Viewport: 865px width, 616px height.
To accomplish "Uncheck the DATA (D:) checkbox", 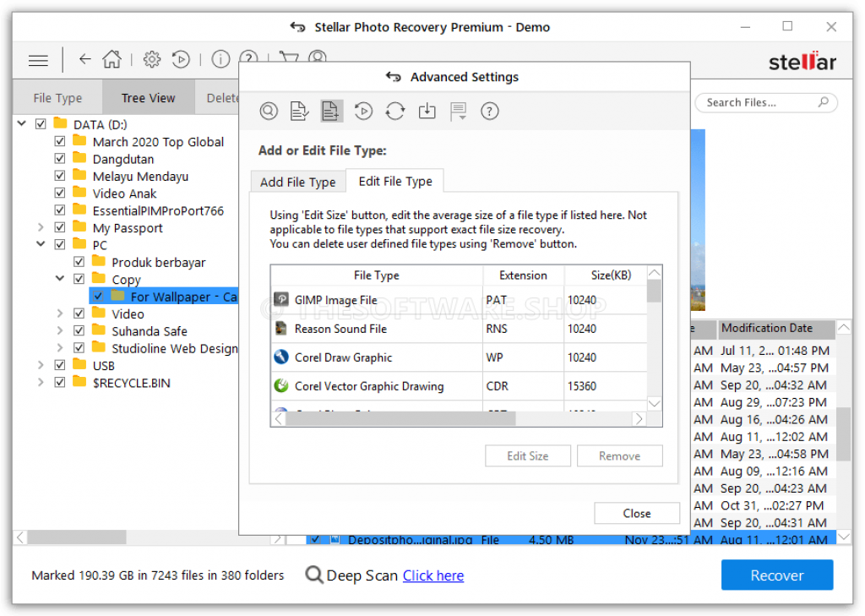I will [41, 124].
